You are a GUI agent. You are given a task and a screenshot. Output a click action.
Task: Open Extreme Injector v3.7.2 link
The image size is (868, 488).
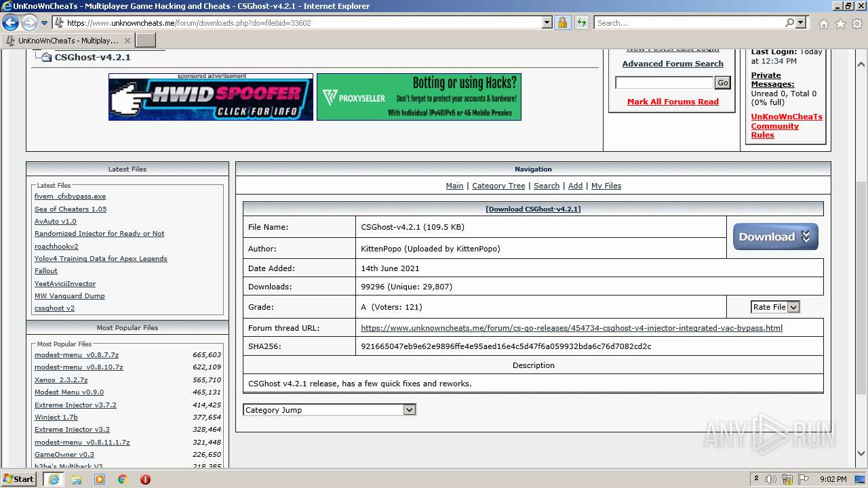[75, 405]
